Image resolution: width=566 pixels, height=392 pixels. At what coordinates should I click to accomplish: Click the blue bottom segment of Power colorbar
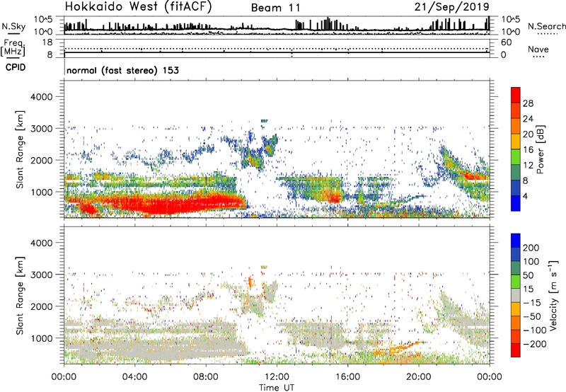tap(516, 203)
